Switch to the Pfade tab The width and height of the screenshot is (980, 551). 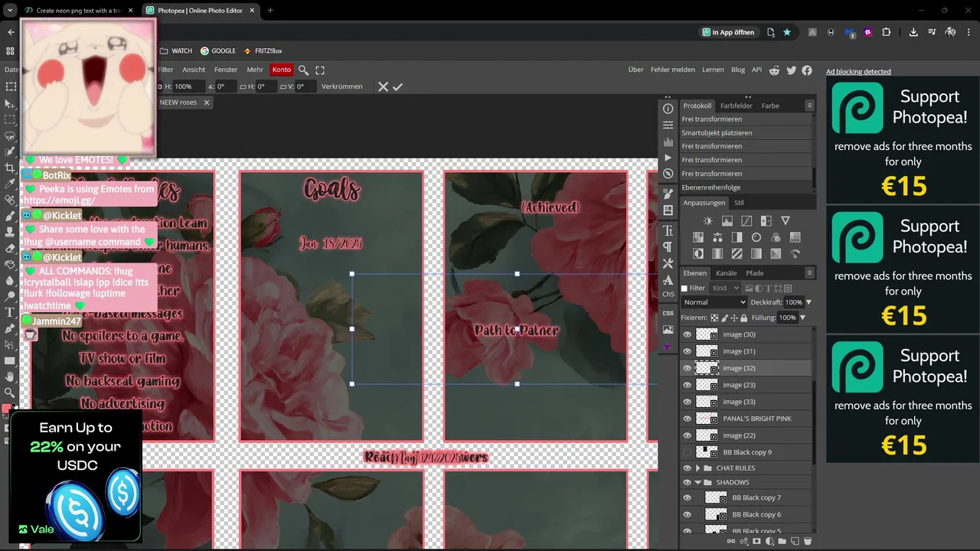pos(754,272)
